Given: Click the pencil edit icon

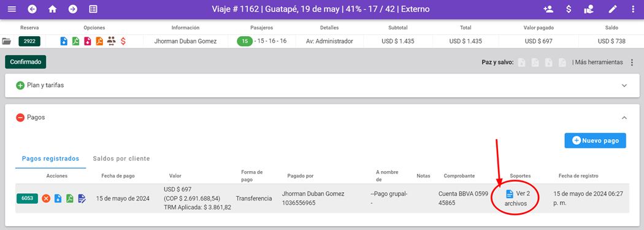Looking at the screenshot, I should click(612, 9).
